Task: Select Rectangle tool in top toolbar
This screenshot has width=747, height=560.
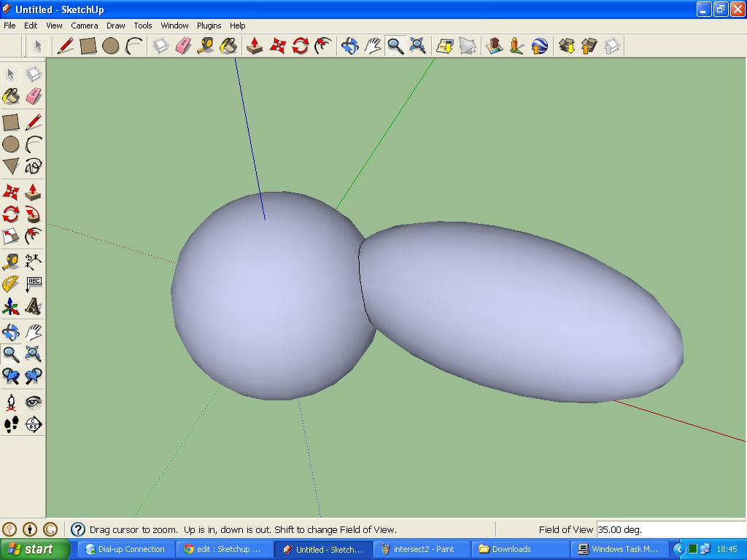Action: pyautogui.click(x=88, y=46)
